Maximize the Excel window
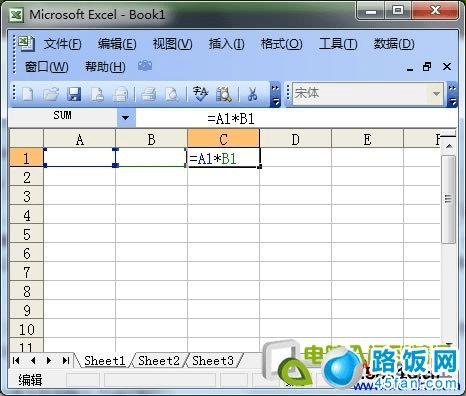Screen dimensions: 466x396 398,11
